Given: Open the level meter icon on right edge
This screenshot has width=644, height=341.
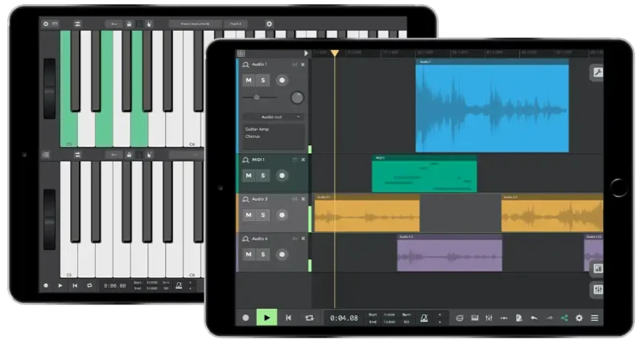Looking at the screenshot, I should tap(597, 269).
